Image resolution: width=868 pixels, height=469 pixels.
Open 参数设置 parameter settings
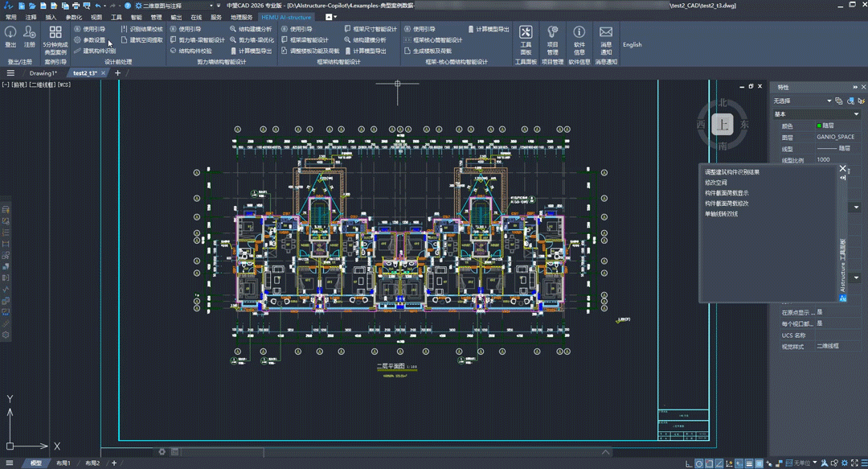pyautogui.click(x=94, y=40)
